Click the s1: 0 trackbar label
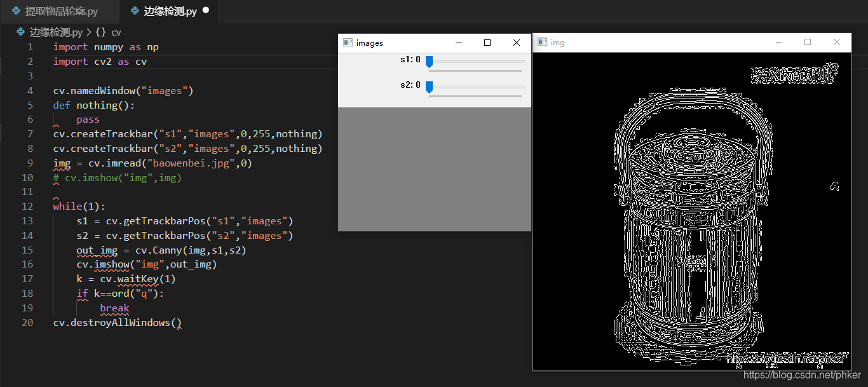 click(x=410, y=60)
